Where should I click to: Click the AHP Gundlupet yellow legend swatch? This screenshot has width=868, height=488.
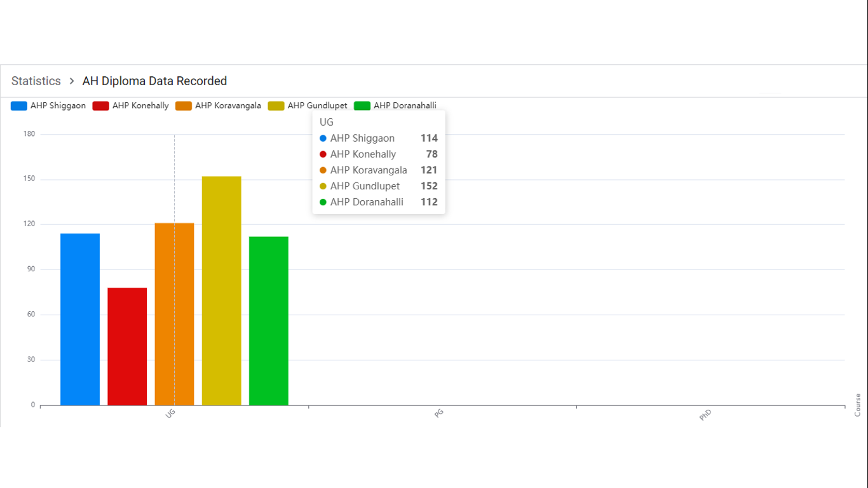pos(276,106)
